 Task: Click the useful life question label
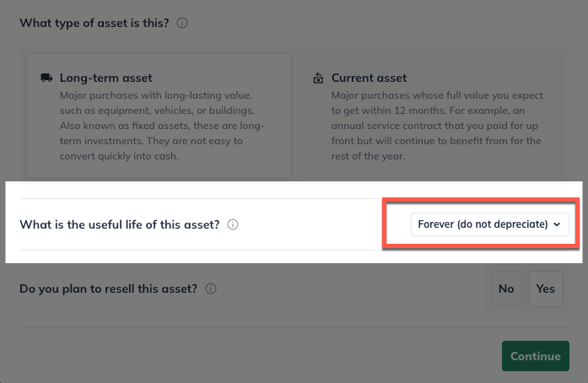120,224
